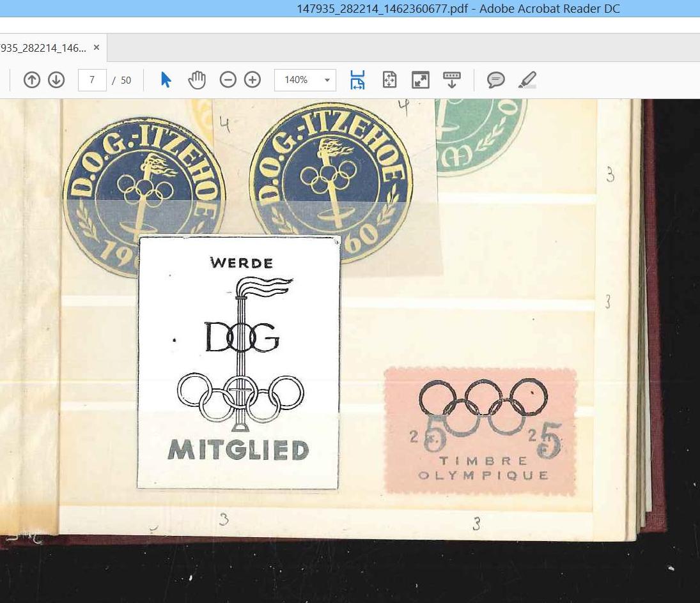
Task: Click the page number field showing 7
Action: 92,80
